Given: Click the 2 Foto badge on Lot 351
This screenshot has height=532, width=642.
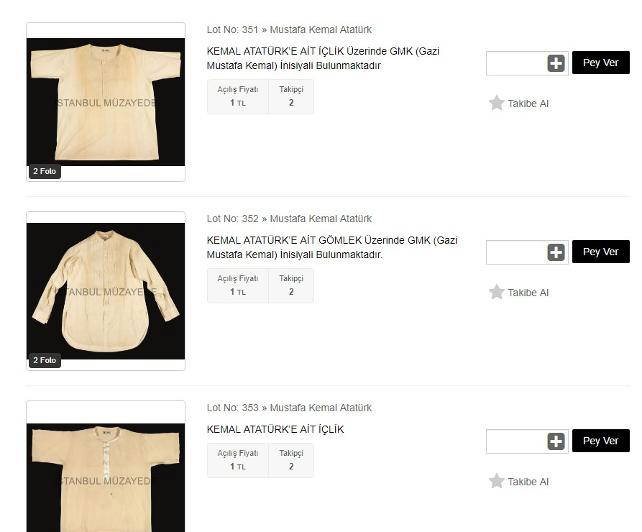Looking at the screenshot, I should 45,171.
